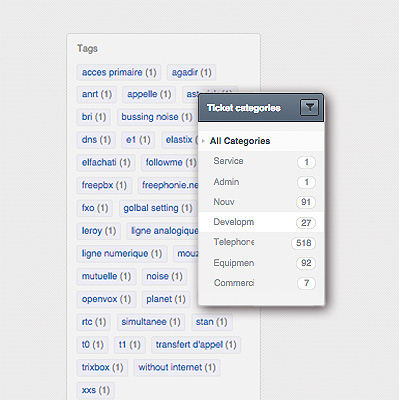Open the golbal setting tag
The height and width of the screenshot is (400, 400).
click(x=158, y=208)
